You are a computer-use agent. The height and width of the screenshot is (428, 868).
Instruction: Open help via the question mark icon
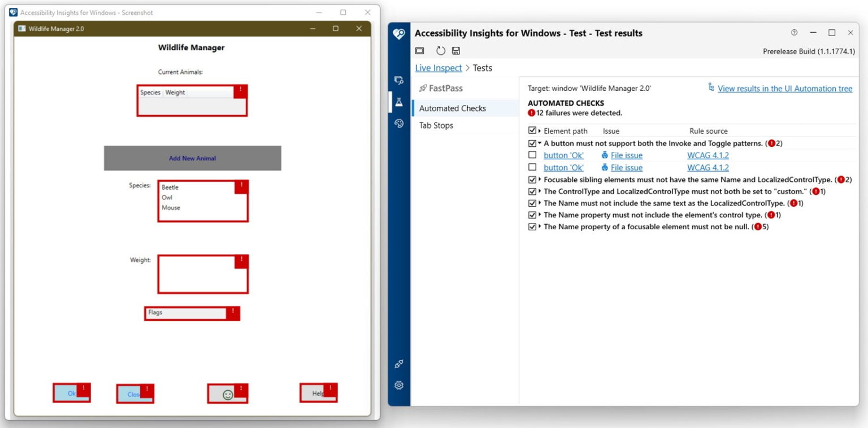(x=794, y=33)
